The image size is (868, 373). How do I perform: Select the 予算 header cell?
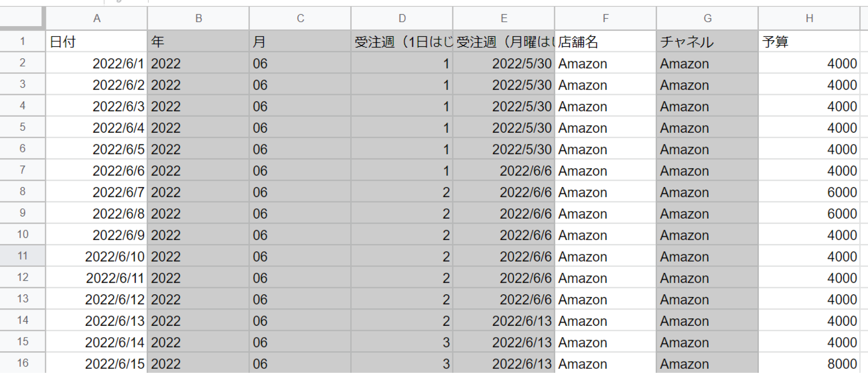click(809, 42)
